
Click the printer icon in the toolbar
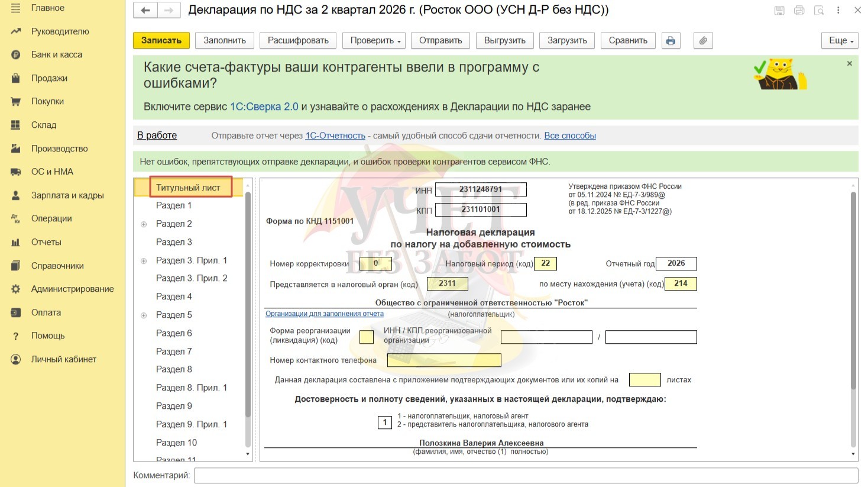pyautogui.click(x=671, y=40)
